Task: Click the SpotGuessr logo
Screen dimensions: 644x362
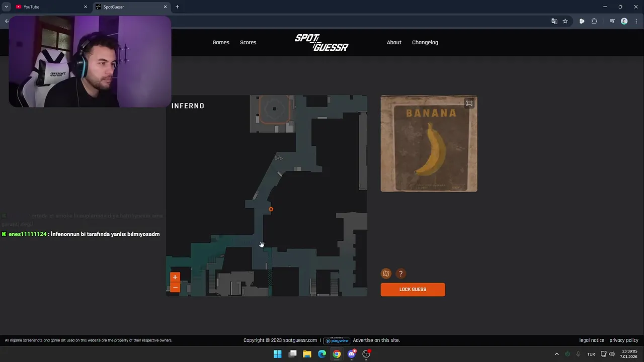Action: (321, 42)
